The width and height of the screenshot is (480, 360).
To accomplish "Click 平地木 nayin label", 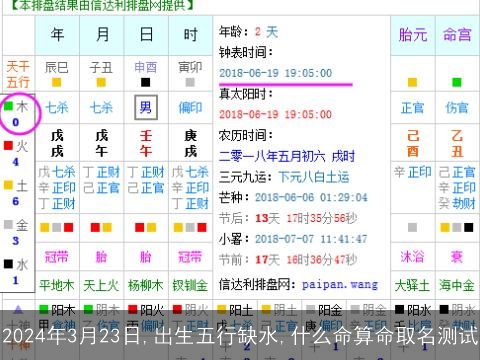I will [57, 285].
